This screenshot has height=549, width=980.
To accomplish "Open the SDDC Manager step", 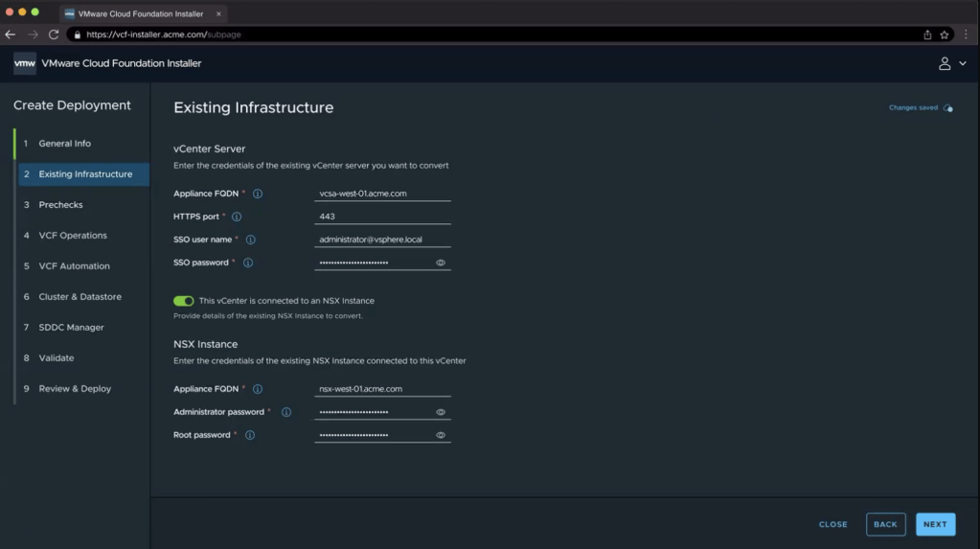I will 71,328.
